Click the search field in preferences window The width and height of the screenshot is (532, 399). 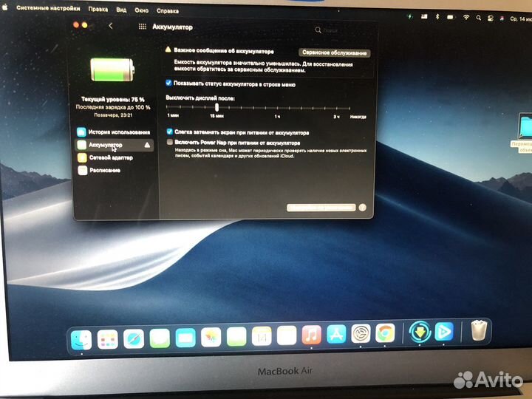[x=342, y=30]
